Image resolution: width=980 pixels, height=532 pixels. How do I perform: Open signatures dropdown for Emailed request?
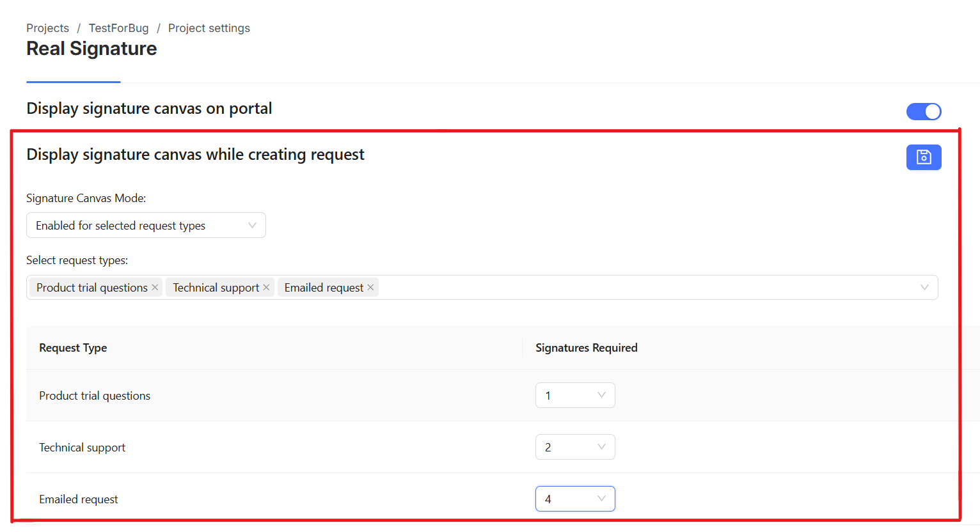pyautogui.click(x=574, y=499)
